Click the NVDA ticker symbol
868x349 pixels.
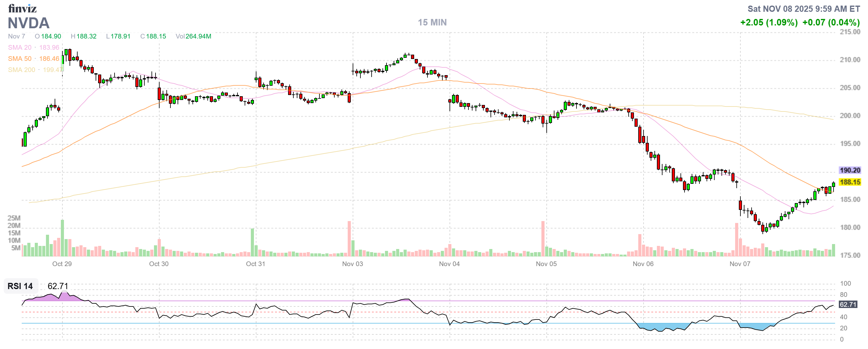coord(29,23)
